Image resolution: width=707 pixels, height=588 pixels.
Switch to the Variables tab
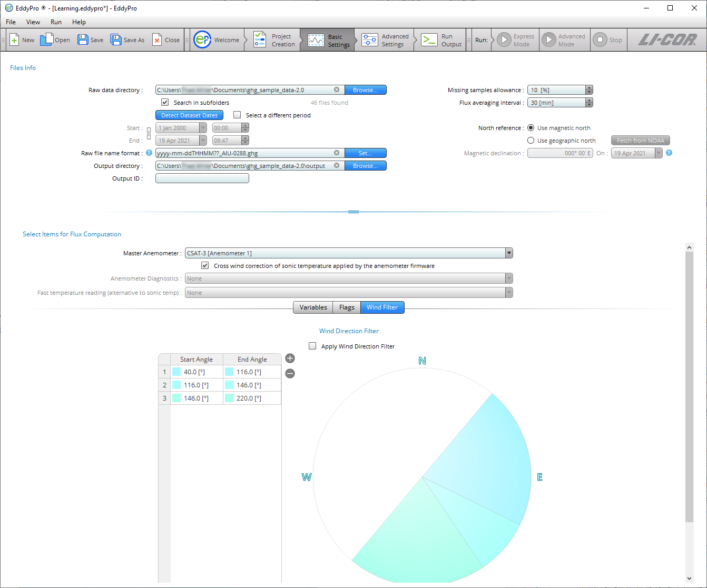(313, 307)
